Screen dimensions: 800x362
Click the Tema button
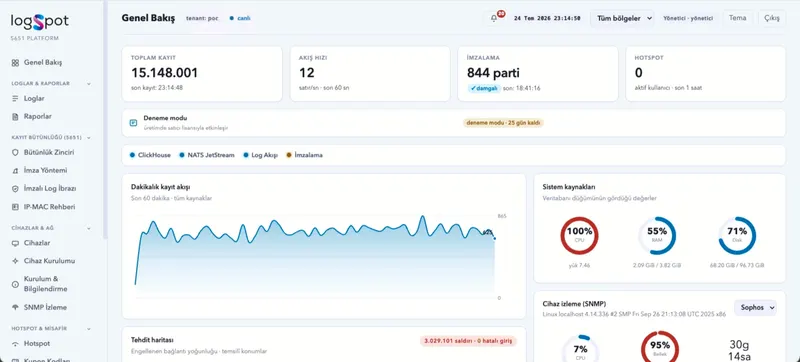[x=737, y=18]
